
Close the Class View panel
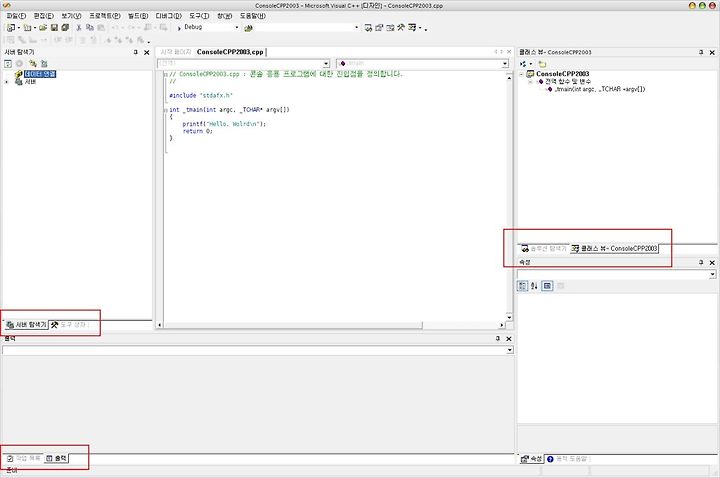(712, 52)
